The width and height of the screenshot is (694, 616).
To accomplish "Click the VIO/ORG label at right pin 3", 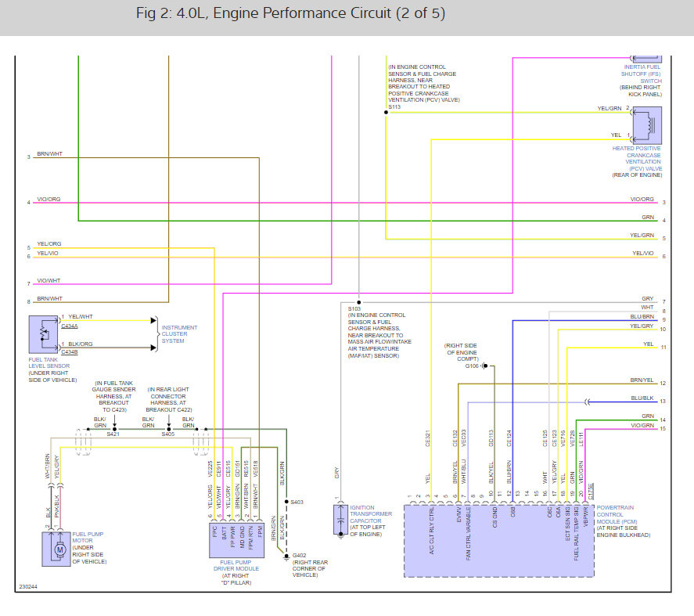I will [642, 200].
